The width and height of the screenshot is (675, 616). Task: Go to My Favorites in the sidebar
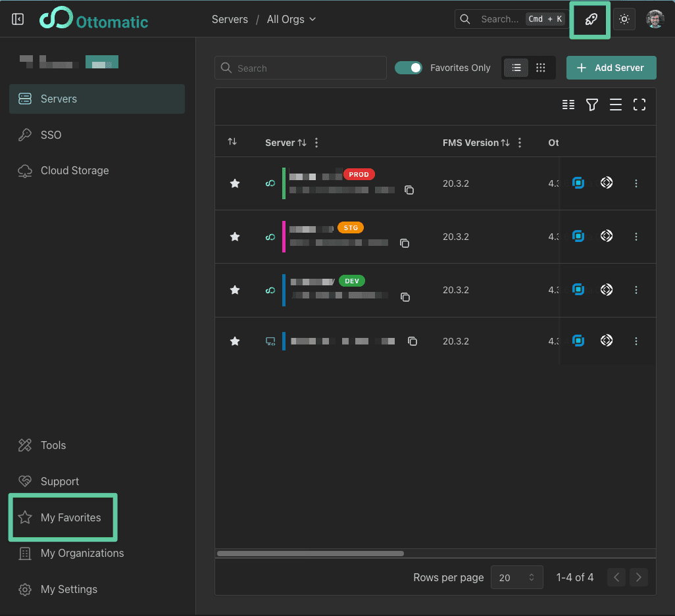point(70,517)
